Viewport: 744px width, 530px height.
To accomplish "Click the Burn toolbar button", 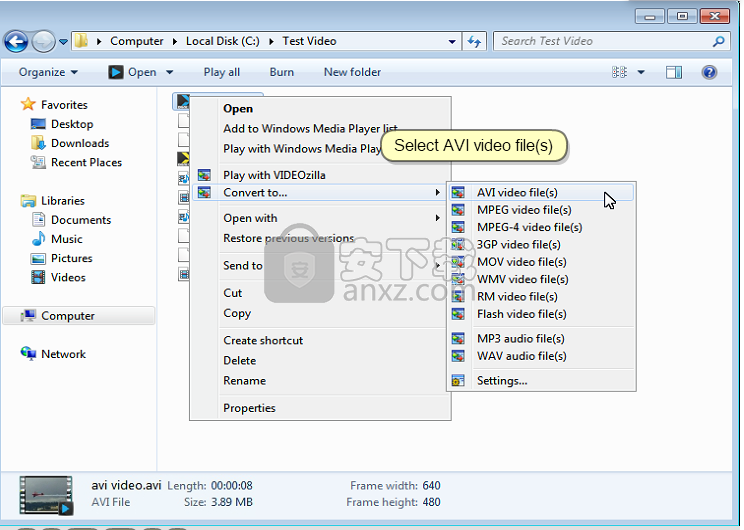I will [282, 72].
